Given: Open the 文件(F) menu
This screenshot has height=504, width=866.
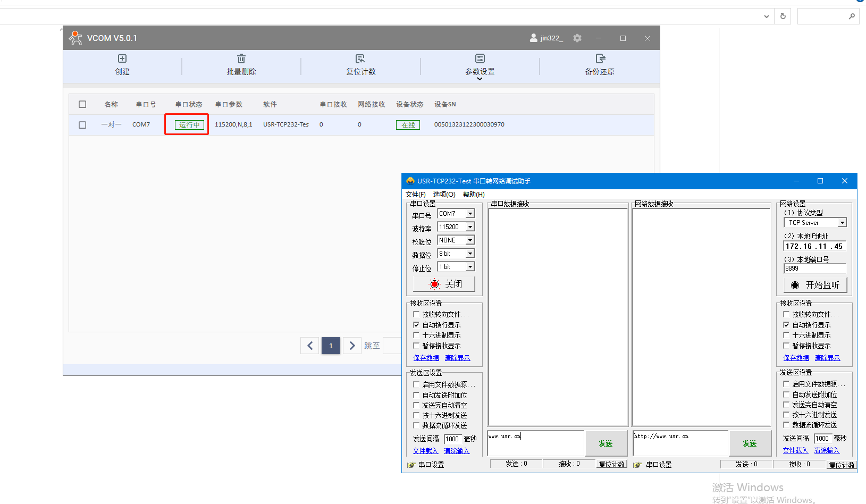Looking at the screenshot, I should [415, 195].
